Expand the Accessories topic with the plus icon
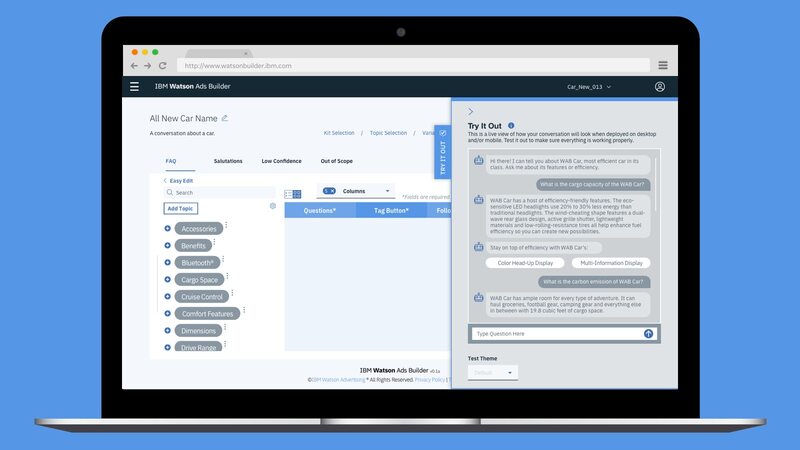Image resolution: width=800 pixels, height=450 pixels. click(167, 229)
